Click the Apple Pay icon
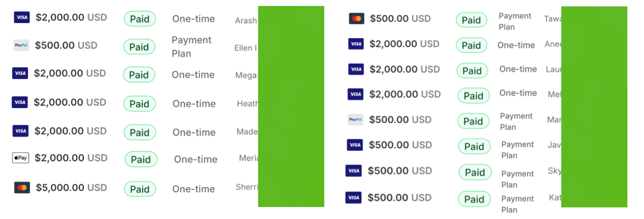Viewport: 644px width, 219px height. [21, 158]
